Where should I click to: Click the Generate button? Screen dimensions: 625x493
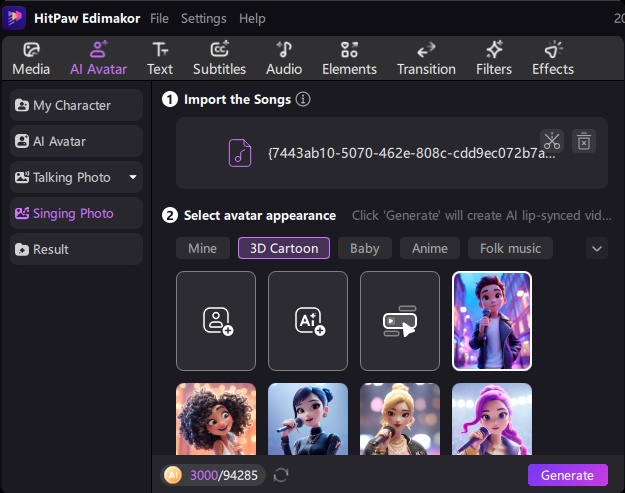[567, 475]
